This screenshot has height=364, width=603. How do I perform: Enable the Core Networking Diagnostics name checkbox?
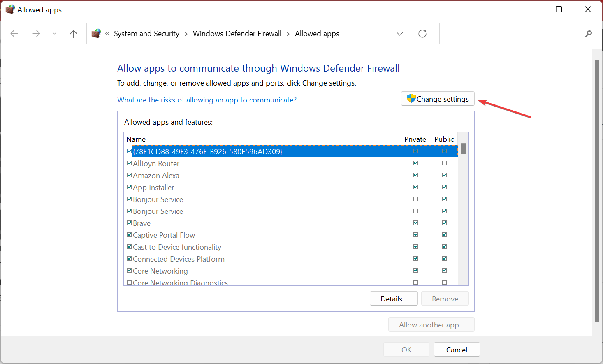[129, 283]
